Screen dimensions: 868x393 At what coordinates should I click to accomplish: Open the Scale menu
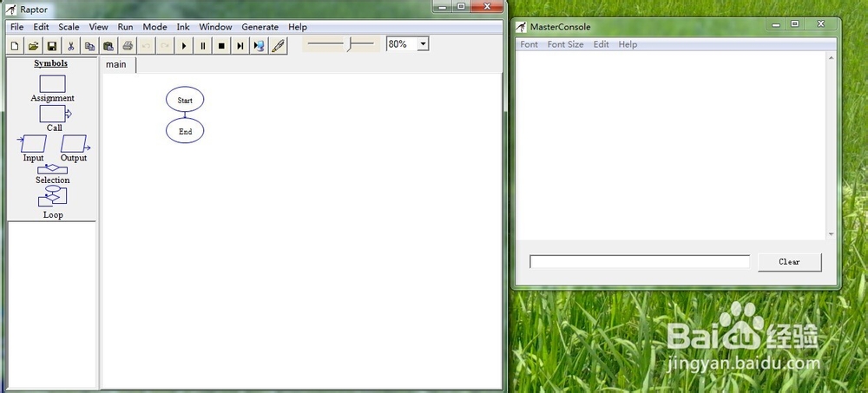pos(69,27)
